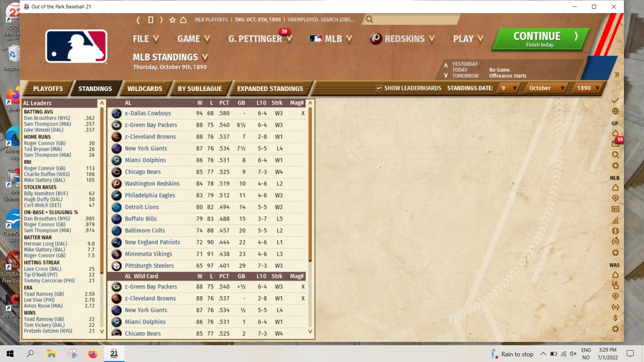Open the File menu
Viewport: 644px width, 362px height.
point(146,39)
